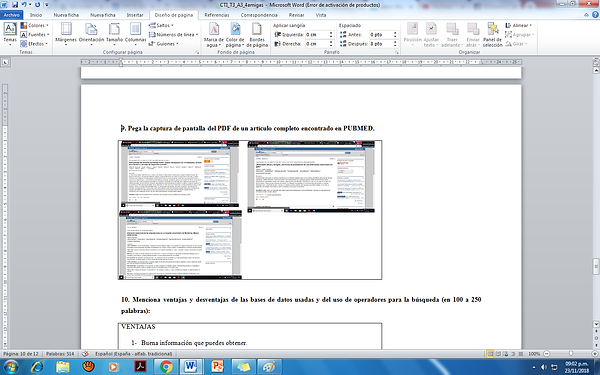Open Paint from taskbar
Screen dimensions: 600x375
(269, 367)
